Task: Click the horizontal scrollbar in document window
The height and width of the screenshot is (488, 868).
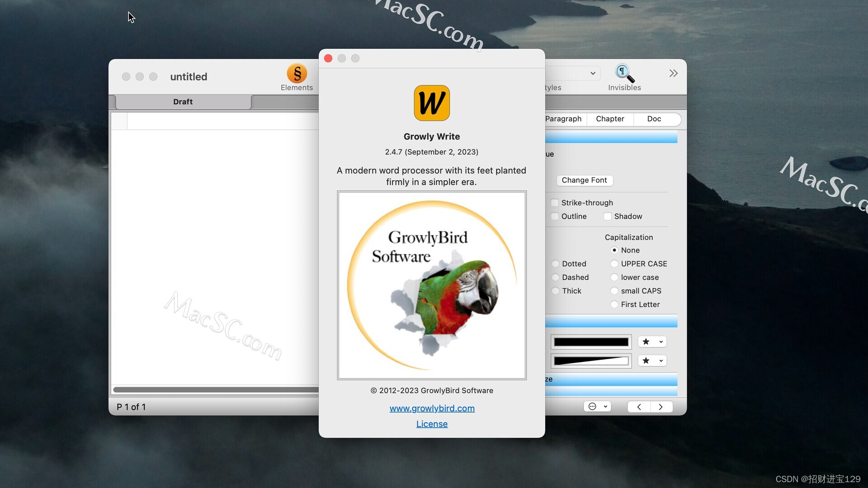Action: click(216, 389)
